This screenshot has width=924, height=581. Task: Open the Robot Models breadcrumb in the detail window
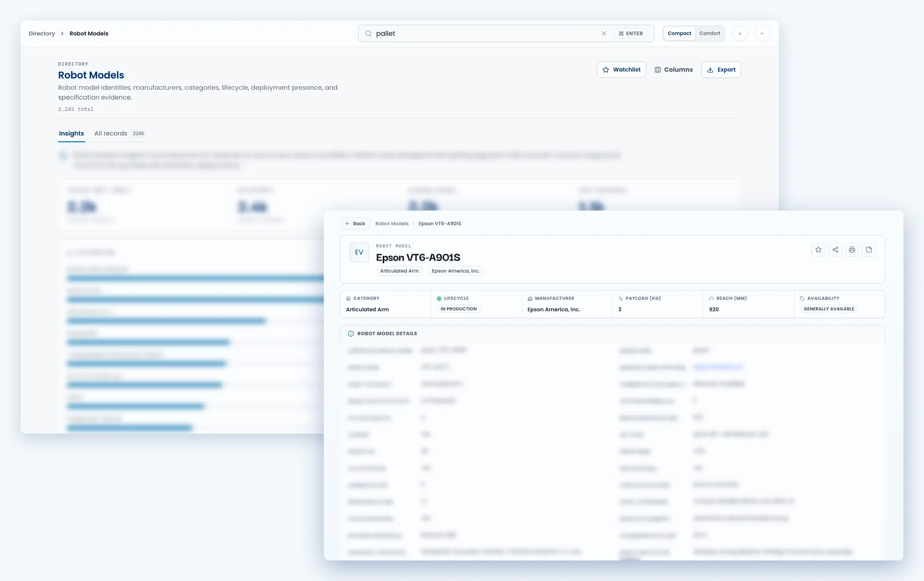pos(392,223)
